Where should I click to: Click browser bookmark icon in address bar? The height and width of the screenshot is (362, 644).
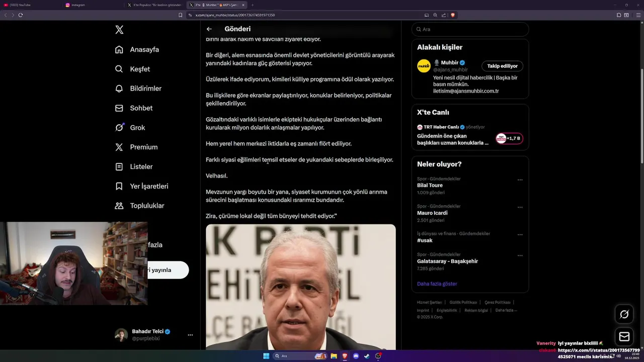coord(180,15)
